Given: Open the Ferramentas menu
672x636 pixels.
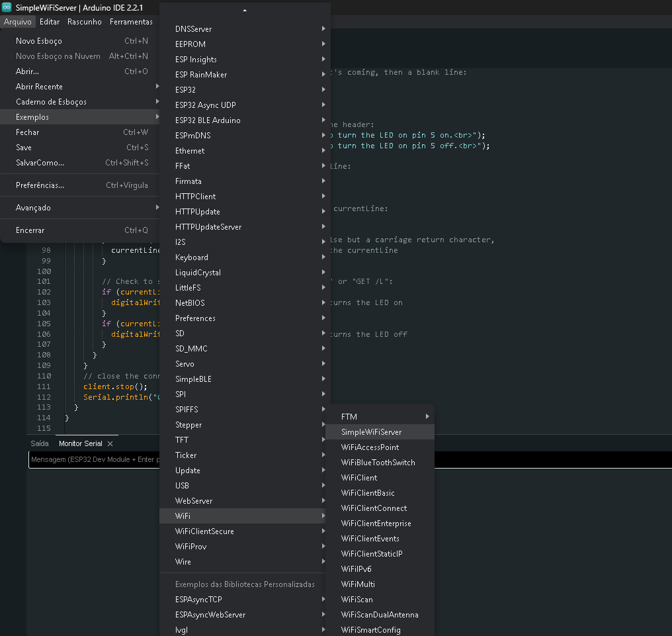Looking at the screenshot, I should pyautogui.click(x=131, y=22).
